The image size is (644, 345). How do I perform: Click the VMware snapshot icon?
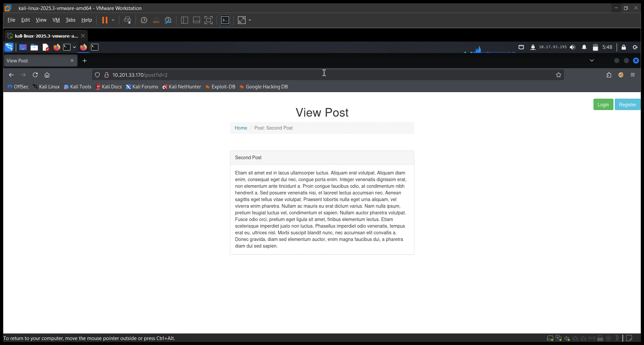[x=144, y=20]
